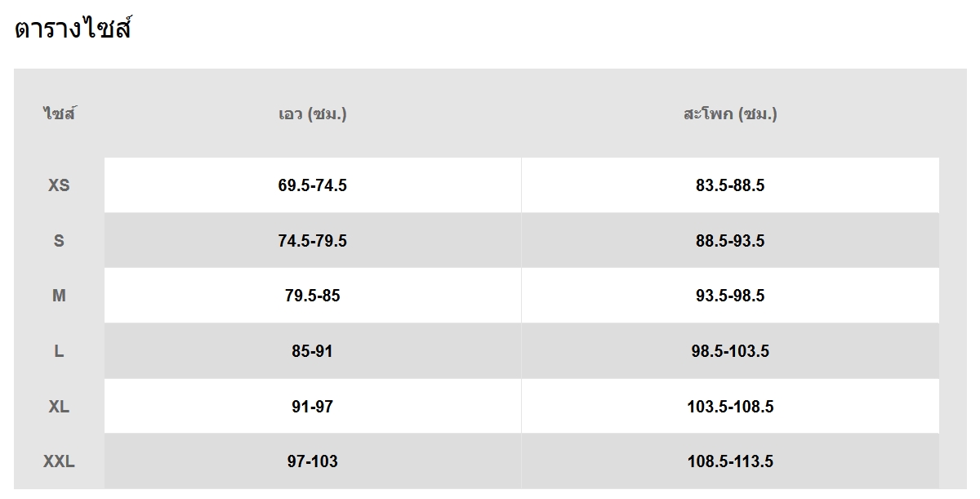Select hip cell 98.5-103.5
The height and width of the screenshot is (499, 980).
click(x=729, y=351)
